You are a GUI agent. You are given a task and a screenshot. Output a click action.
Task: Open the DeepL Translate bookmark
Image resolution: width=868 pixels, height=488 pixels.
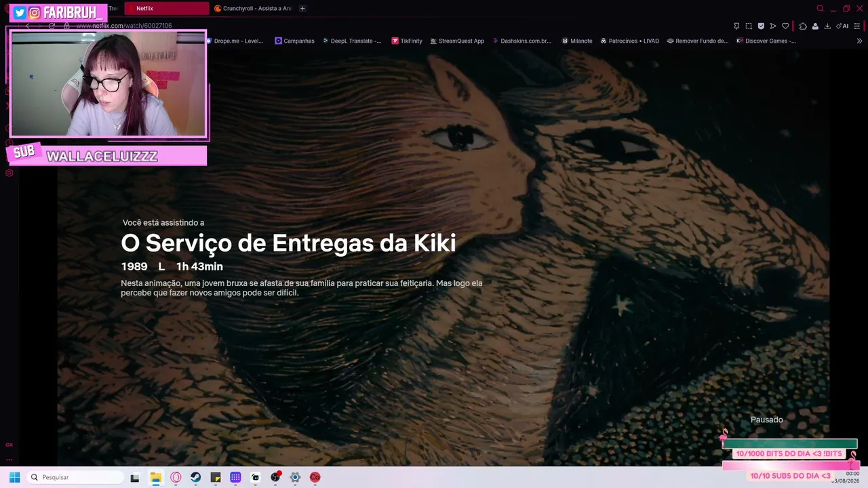(352, 41)
